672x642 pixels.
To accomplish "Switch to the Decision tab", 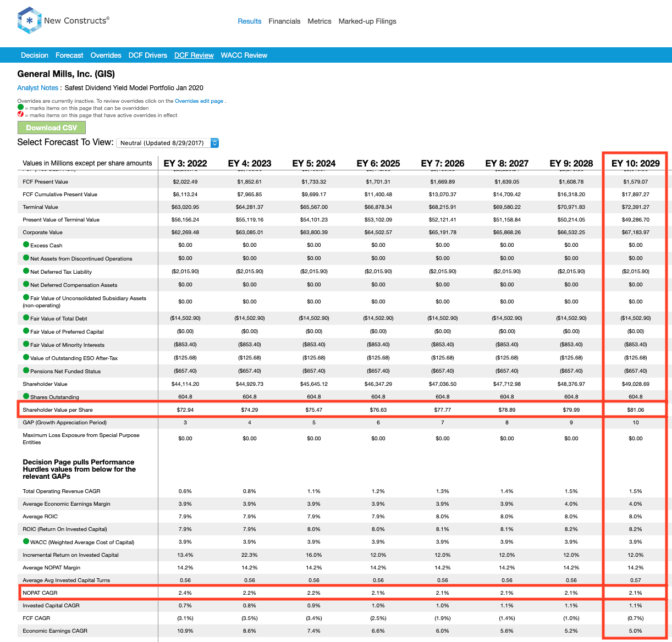I will point(35,56).
